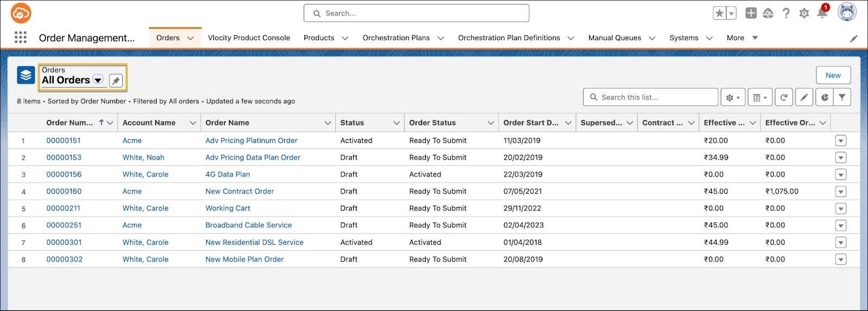868x311 pixels.
Task: Click the New order button
Action: click(x=833, y=75)
